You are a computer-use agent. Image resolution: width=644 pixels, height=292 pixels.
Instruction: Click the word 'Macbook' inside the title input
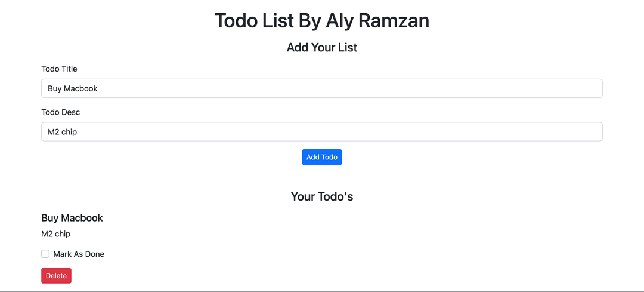(80, 88)
